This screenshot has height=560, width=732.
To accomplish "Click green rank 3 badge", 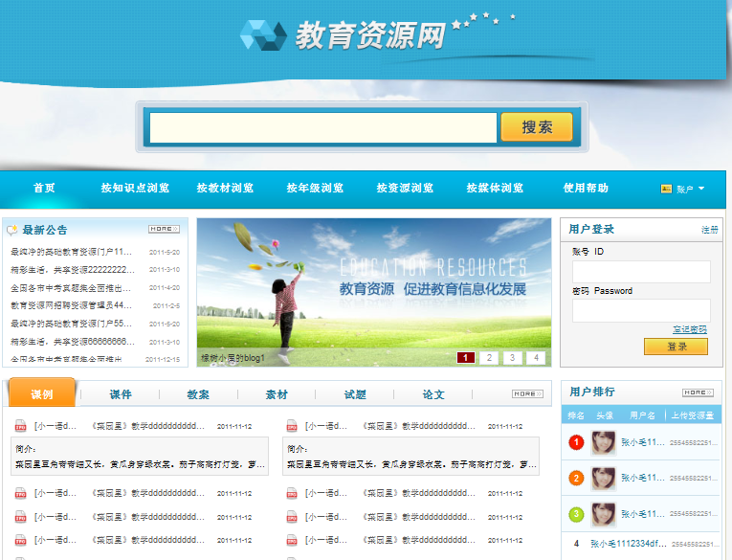I will pos(576,514).
